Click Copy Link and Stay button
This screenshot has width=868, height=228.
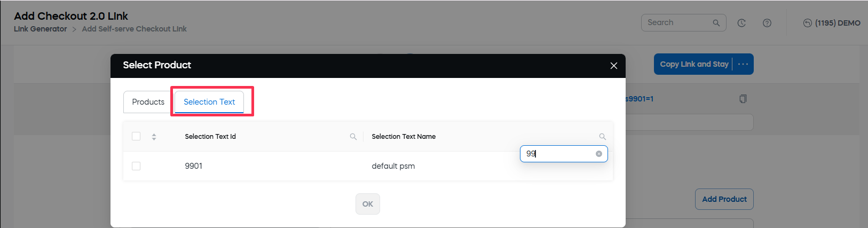[693, 64]
